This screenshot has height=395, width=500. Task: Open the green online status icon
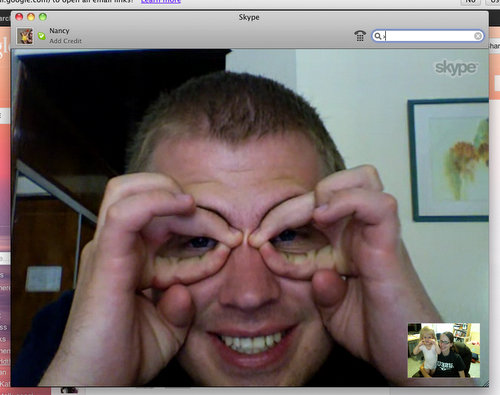tap(42, 36)
